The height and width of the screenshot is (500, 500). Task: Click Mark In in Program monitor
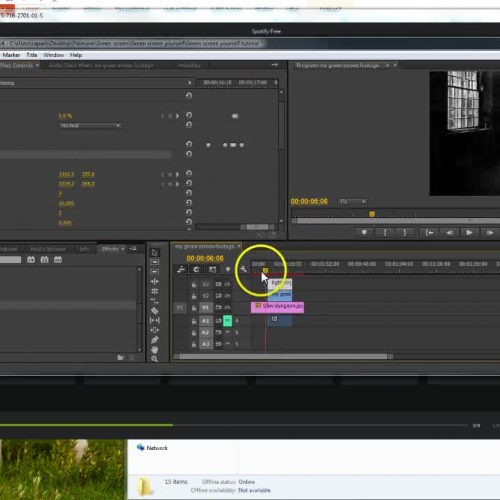[385, 232]
